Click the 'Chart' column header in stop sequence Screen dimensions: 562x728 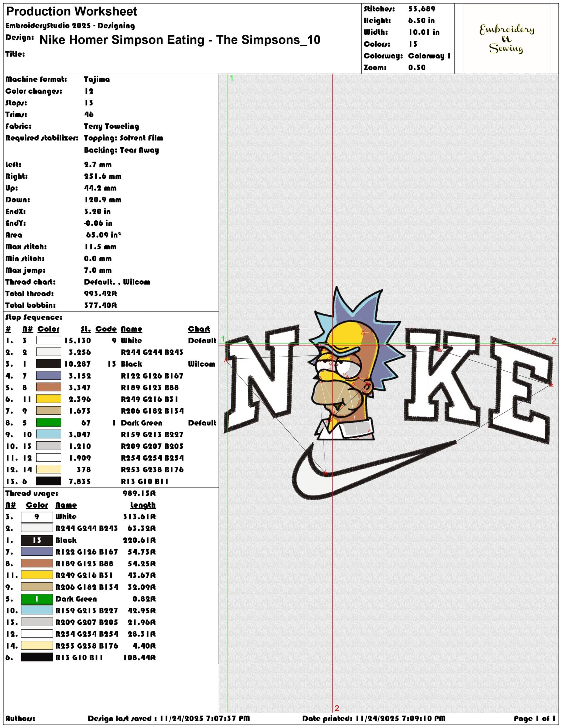(x=199, y=329)
